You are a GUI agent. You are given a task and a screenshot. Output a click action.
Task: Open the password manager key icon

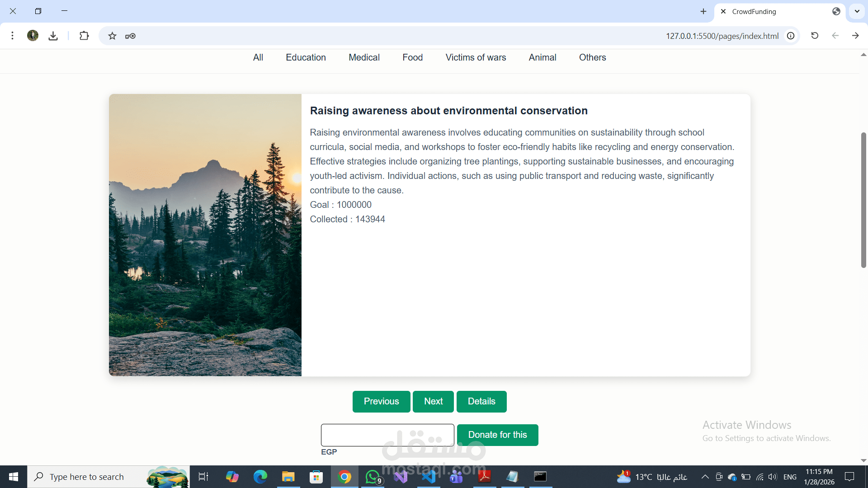pos(130,36)
